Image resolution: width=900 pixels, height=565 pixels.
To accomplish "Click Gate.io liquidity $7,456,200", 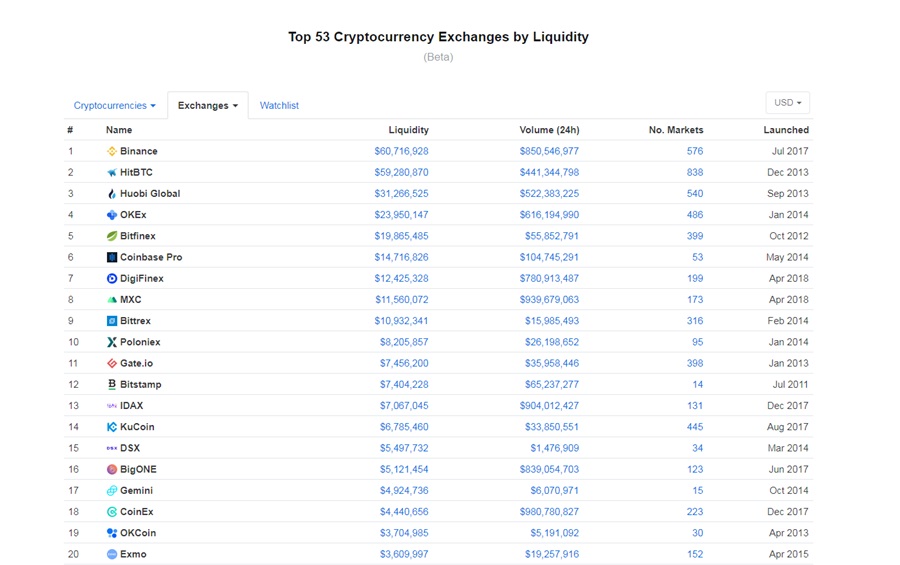I will tap(404, 363).
